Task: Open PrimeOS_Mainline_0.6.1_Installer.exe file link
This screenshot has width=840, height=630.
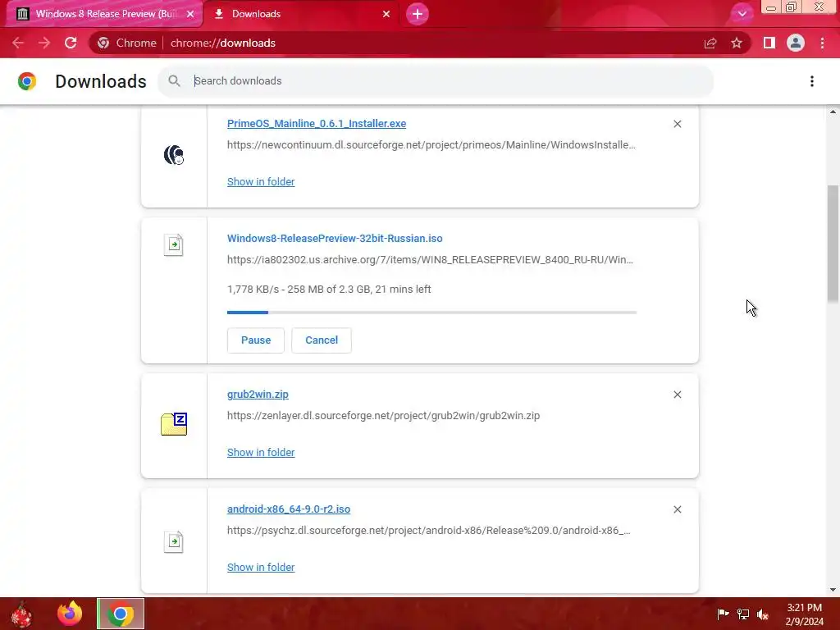Action: (x=317, y=123)
